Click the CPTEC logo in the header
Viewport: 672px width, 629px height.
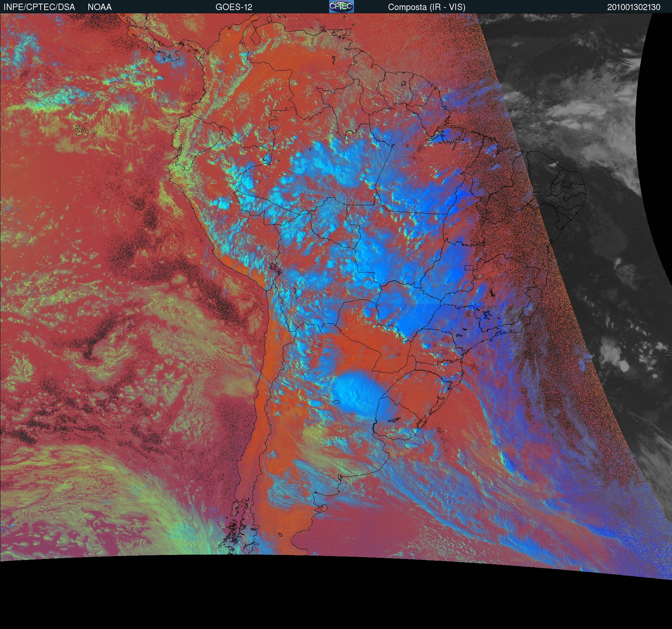pyautogui.click(x=341, y=6)
